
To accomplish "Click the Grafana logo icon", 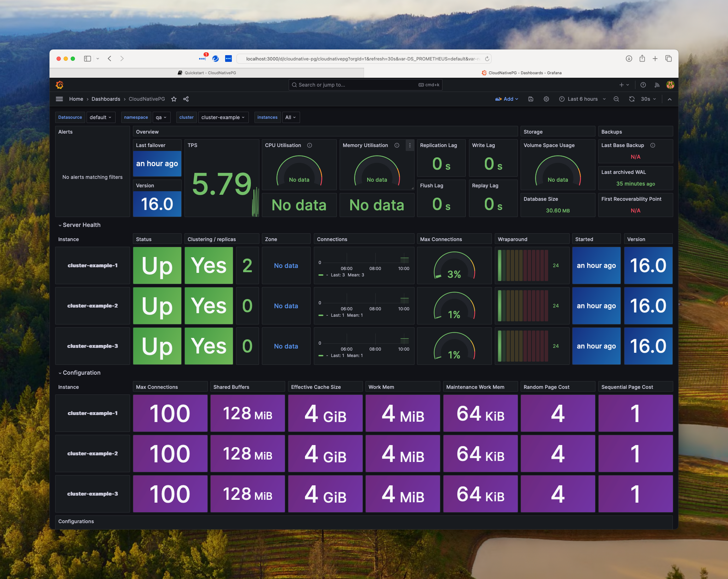I will [x=59, y=85].
